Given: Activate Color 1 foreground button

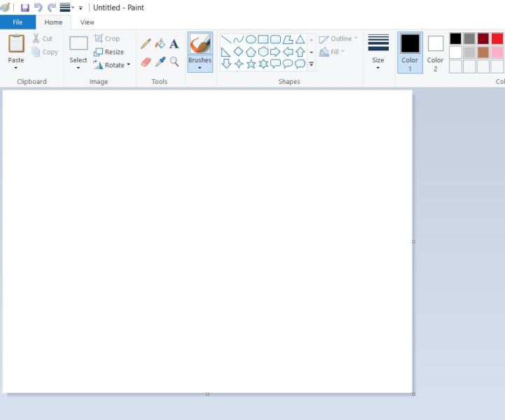Looking at the screenshot, I should [410, 52].
